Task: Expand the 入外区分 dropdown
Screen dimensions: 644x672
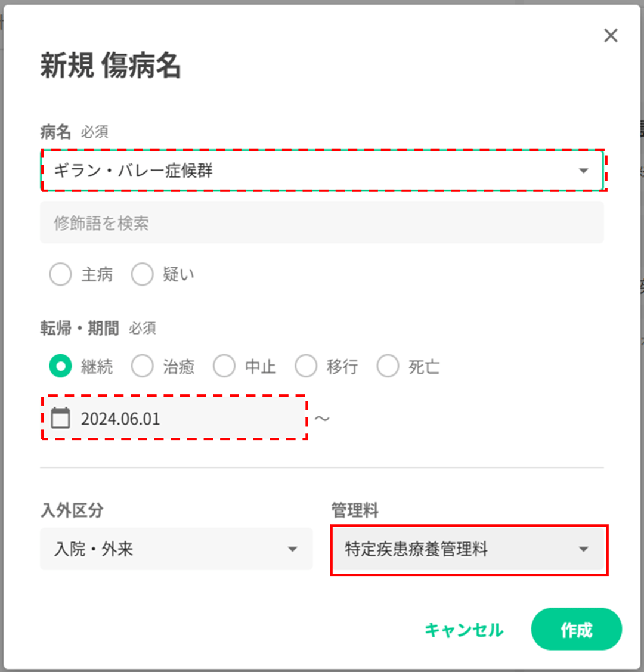Action: point(292,549)
